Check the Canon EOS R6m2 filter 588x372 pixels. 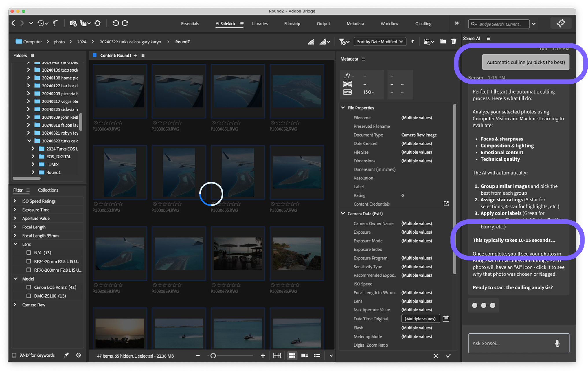point(29,287)
